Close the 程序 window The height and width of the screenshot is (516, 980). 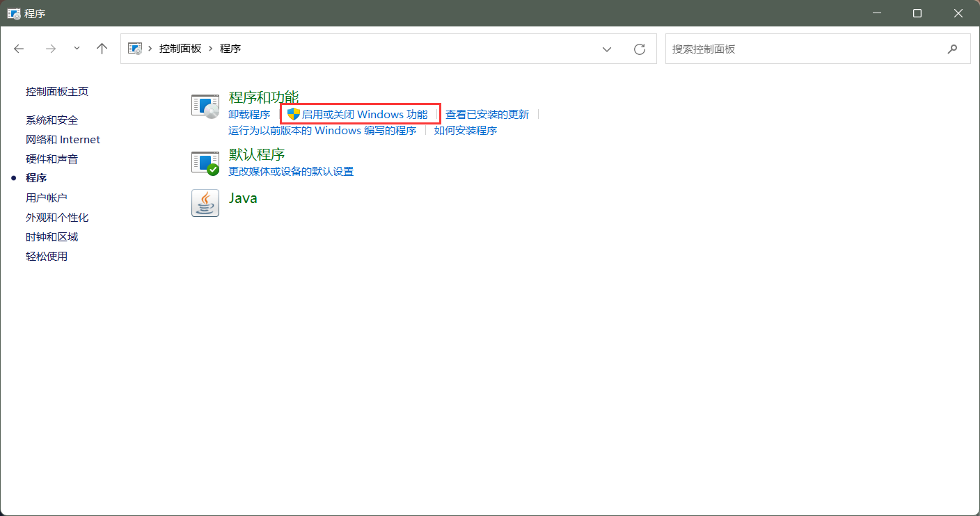pos(958,13)
